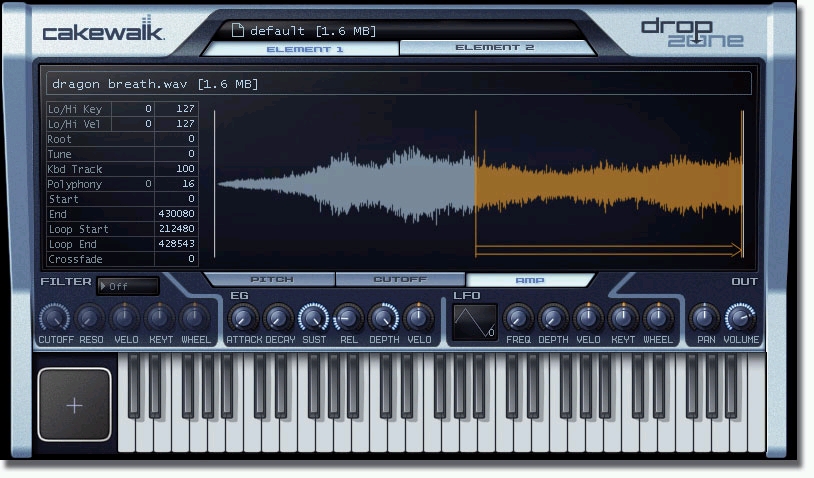Image resolution: width=814 pixels, height=478 pixels.
Task: Open the Cutoff modulation tab
Action: click(x=400, y=279)
